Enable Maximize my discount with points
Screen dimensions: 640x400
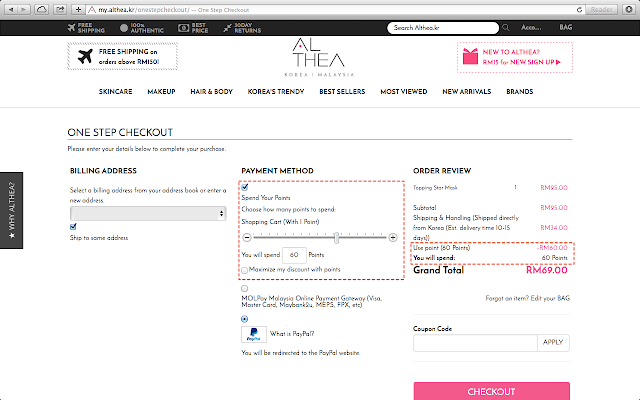244,270
